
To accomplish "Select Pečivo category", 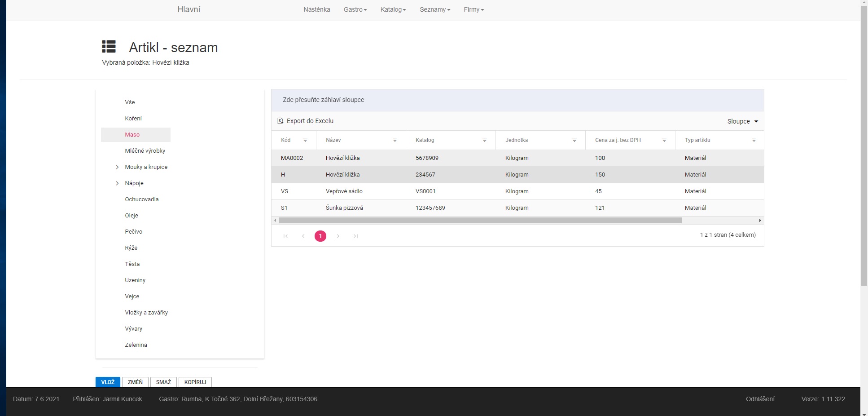I will 134,232.
